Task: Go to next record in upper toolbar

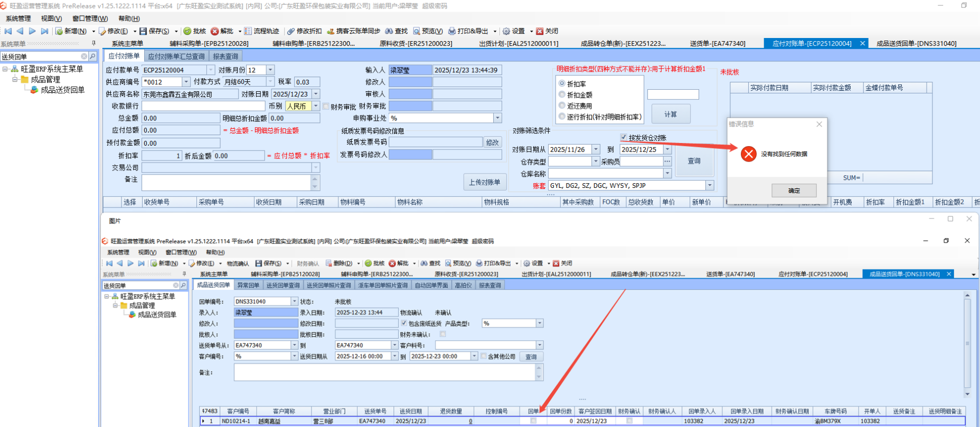Action: [32, 31]
